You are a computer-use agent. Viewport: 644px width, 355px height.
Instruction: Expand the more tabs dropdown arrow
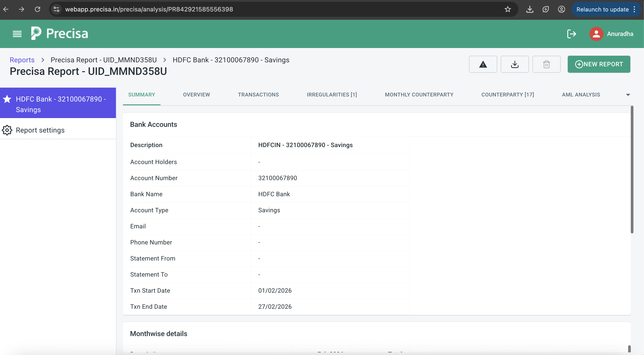pos(628,95)
